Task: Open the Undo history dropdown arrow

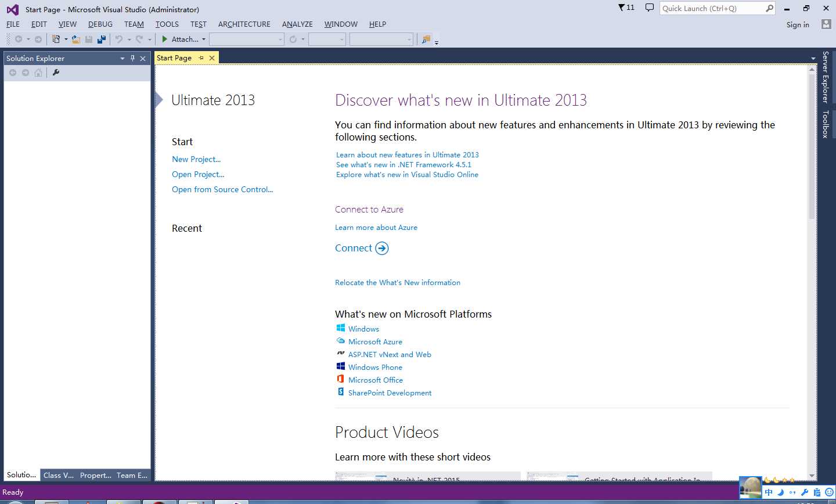Action: click(129, 39)
